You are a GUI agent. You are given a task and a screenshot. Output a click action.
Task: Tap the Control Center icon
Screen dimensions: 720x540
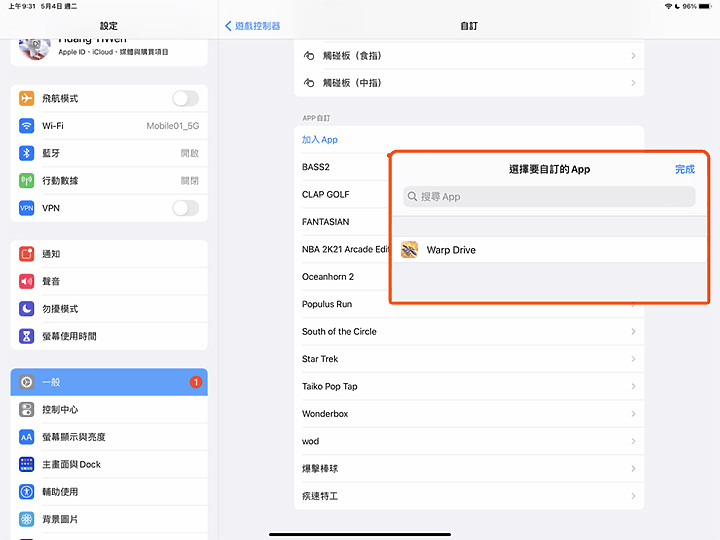[26, 409]
